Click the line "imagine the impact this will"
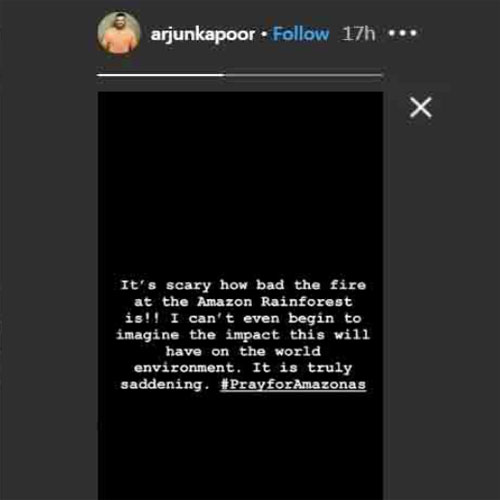The image size is (500, 500). (x=243, y=335)
